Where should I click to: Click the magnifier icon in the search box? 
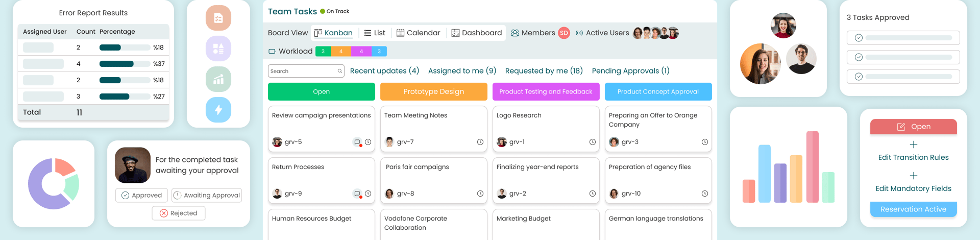(340, 71)
